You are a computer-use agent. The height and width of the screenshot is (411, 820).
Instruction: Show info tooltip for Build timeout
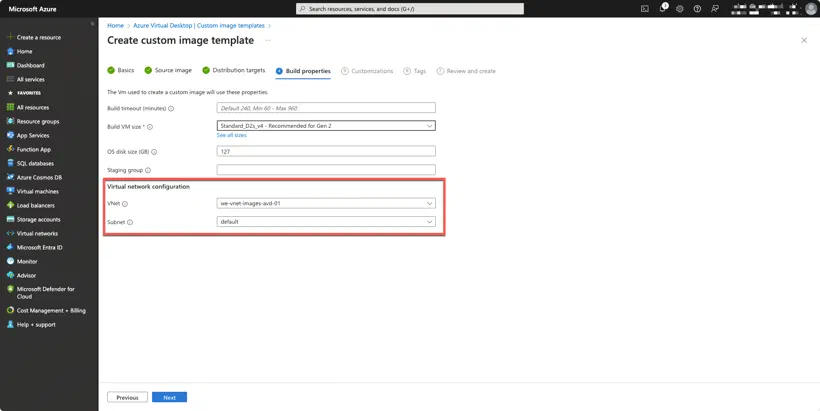point(171,109)
